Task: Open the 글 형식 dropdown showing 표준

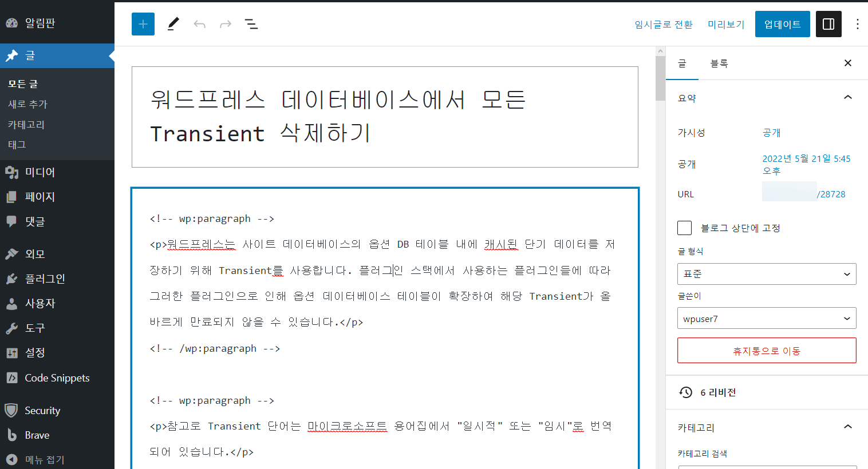Action: [767, 274]
